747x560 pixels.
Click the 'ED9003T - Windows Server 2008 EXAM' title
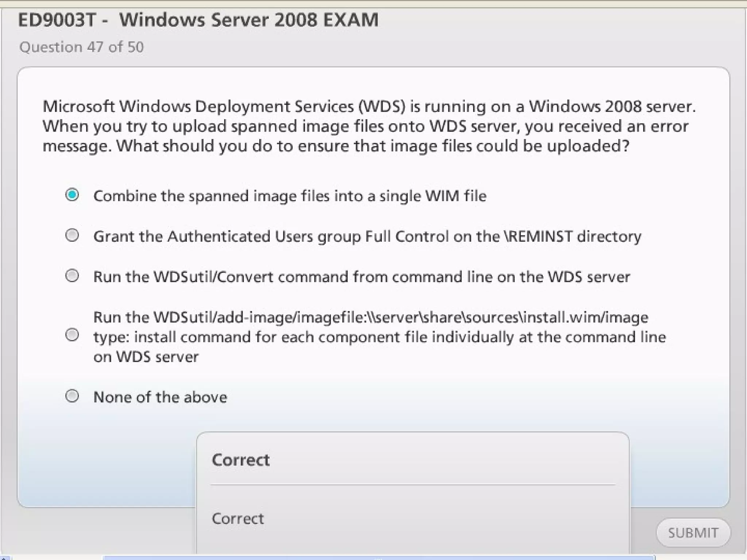(198, 20)
